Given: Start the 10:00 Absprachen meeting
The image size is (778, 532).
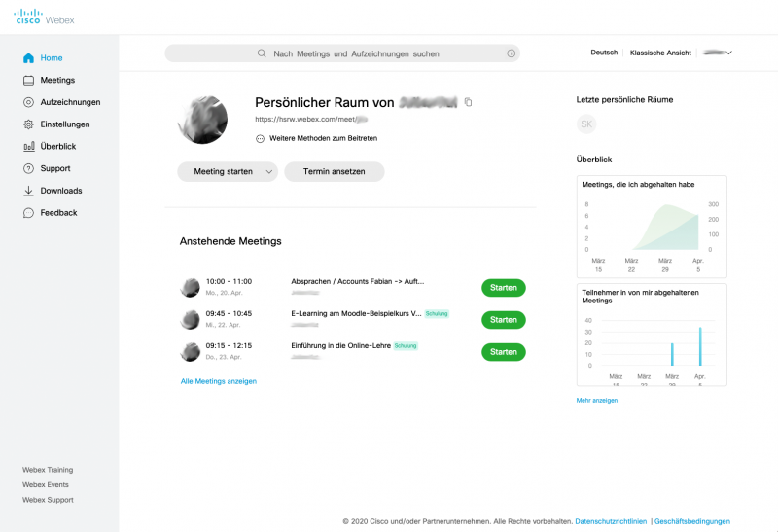Looking at the screenshot, I should [x=503, y=288].
